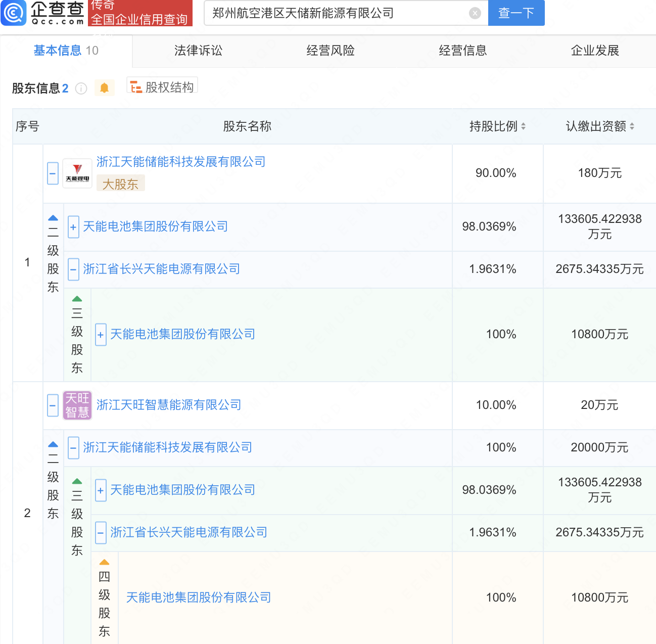
Task: Collapse row 2 浙江天旺智慧能源 minus toggle
Action: (x=53, y=405)
